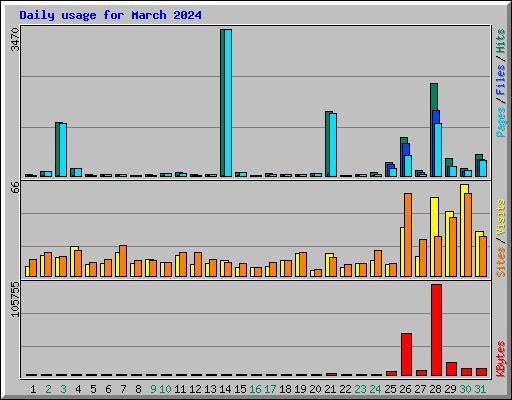Image resolution: width=512 pixels, height=400 pixels.
Task: Click day label 12 on the x-axis
Action: [x=195, y=389]
